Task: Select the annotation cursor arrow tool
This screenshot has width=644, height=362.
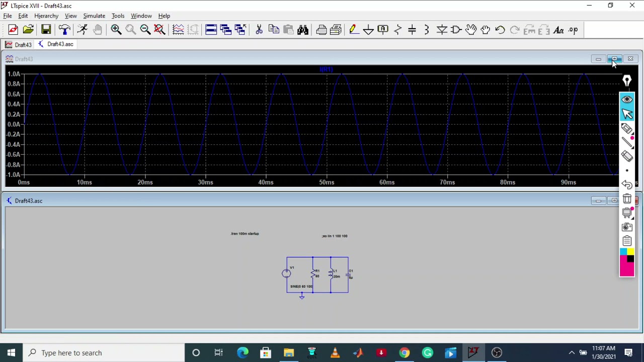Action: 627,114
